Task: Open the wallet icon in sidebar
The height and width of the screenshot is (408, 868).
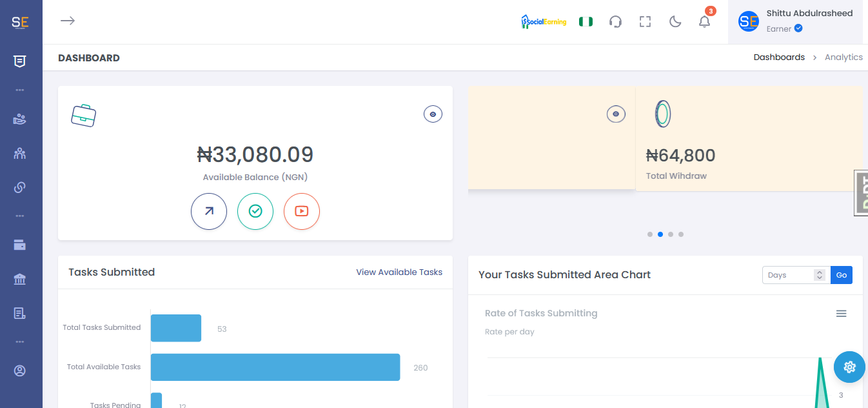Action: tap(19, 245)
